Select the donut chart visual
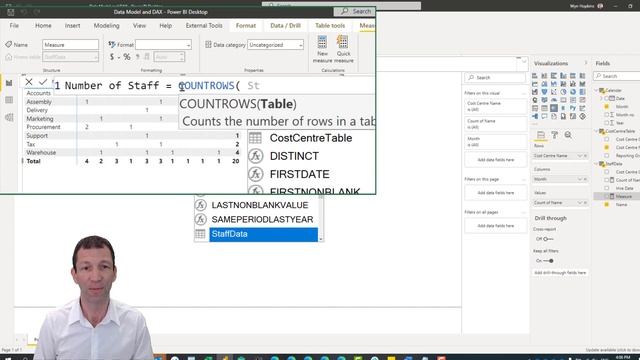640x360 pixels. click(573, 92)
